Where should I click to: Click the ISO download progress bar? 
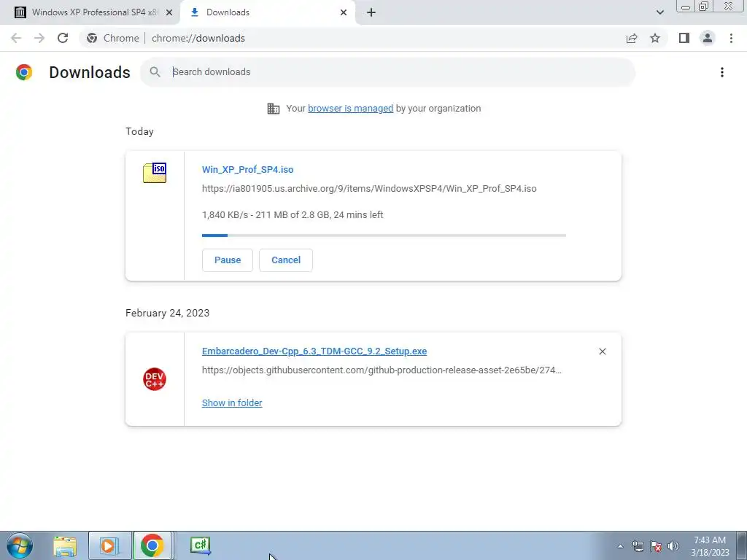[x=384, y=236]
